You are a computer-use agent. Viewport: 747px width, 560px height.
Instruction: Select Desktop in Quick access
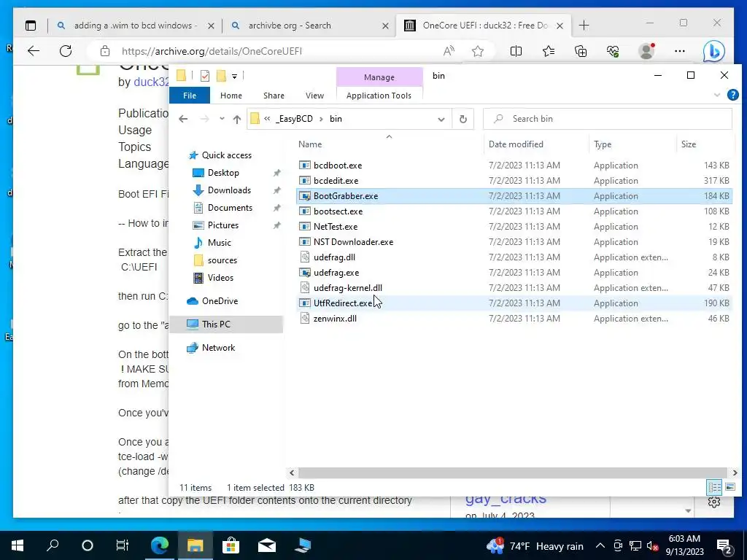pyautogui.click(x=223, y=172)
